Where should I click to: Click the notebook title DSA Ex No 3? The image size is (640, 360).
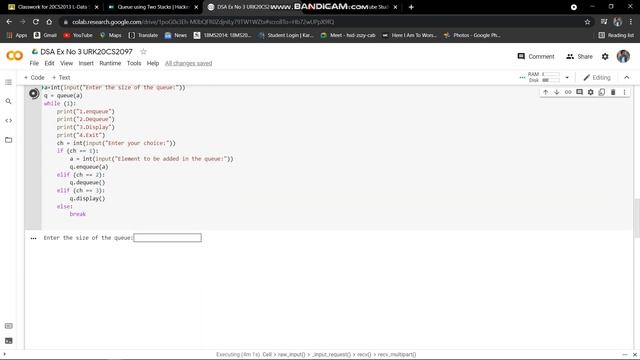coord(87,51)
